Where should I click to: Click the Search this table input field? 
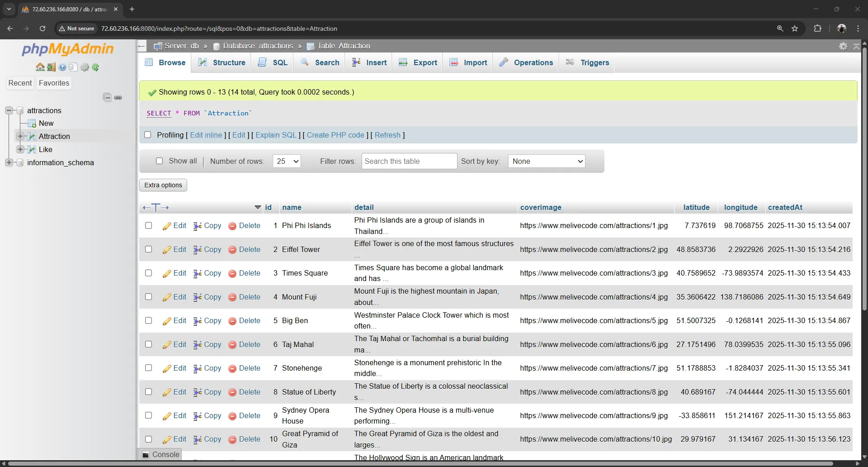pyautogui.click(x=409, y=161)
